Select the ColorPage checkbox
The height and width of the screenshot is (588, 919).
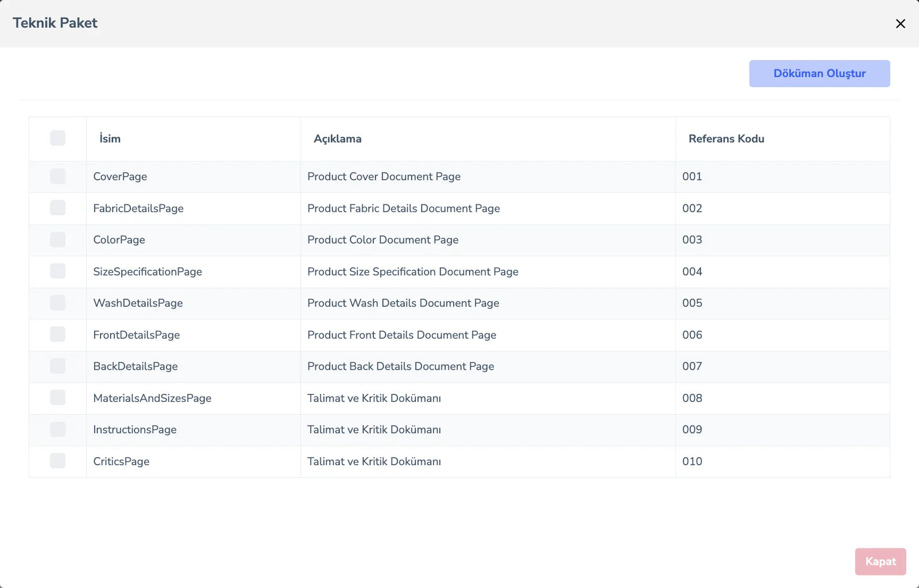point(57,239)
